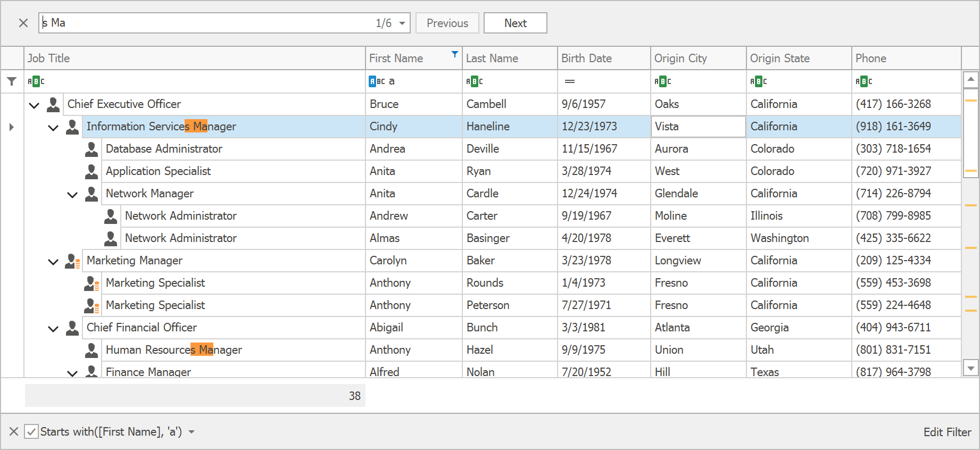Uncheck the Starts with First Name filter checkbox
The image size is (980, 450).
point(31,431)
